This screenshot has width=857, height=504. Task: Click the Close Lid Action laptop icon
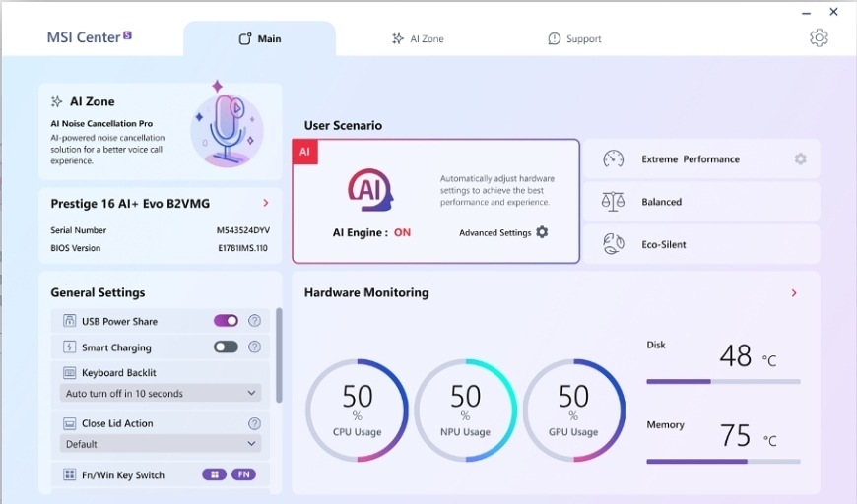tap(69, 423)
